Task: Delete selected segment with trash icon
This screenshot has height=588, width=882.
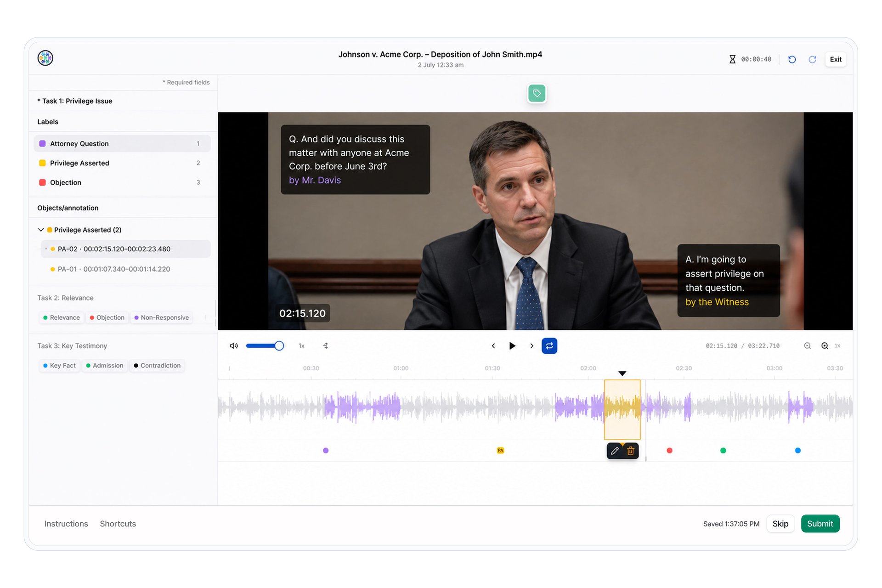Action: point(631,451)
